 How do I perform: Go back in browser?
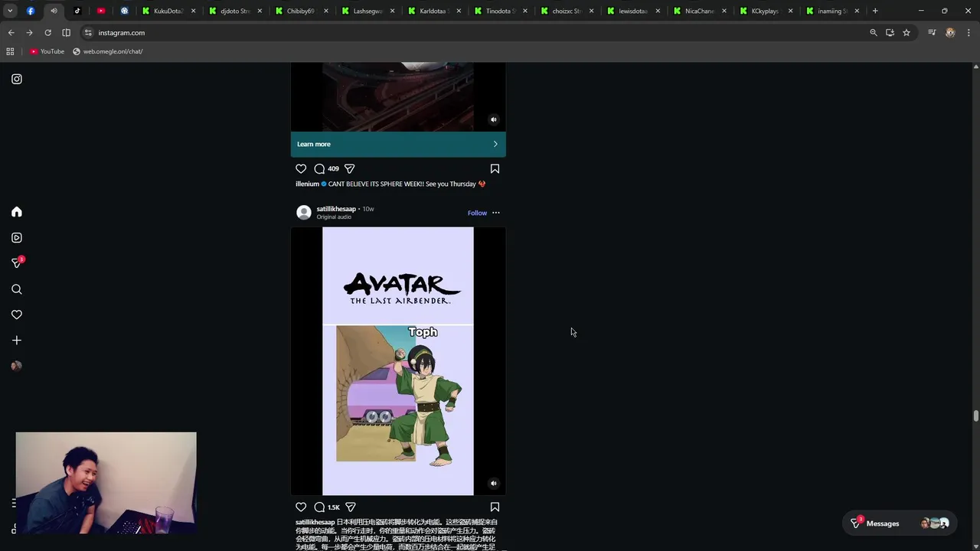point(11,33)
